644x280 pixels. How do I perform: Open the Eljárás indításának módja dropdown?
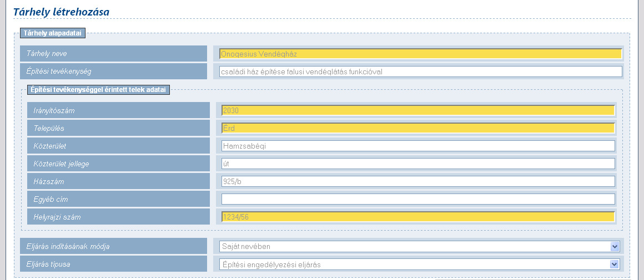pos(419,246)
